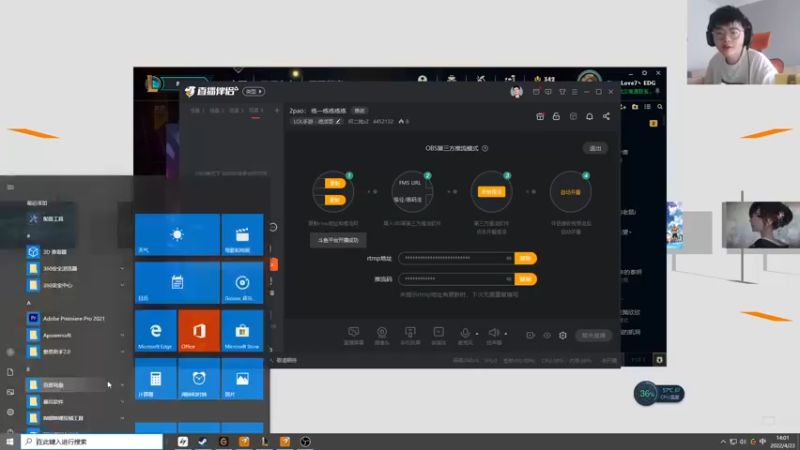This screenshot has height=450, width=800.
Task: Select the third scene tab
Action: [236, 111]
